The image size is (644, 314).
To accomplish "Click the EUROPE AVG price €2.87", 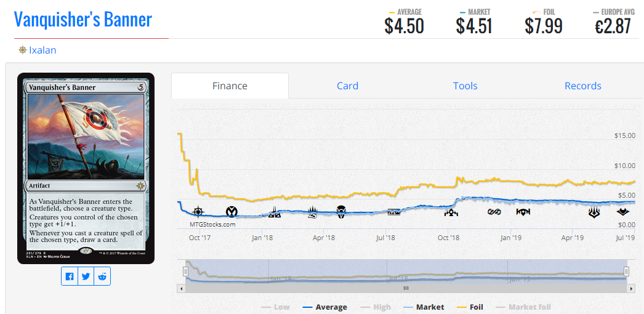I will click(613, 26).
